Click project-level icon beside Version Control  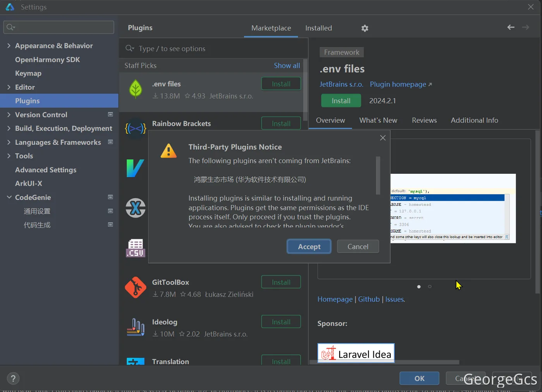110,115
